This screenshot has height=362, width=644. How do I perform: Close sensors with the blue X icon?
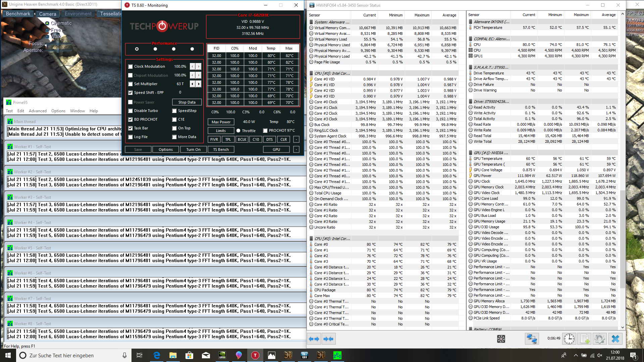(x=615, y=339)
